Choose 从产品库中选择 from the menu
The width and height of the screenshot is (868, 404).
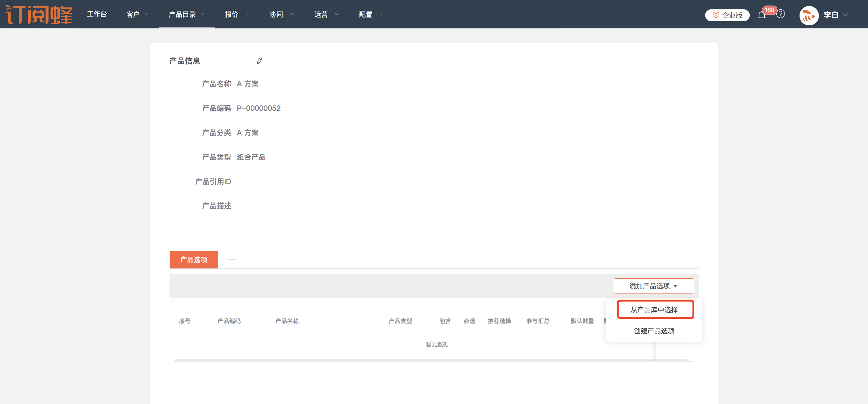point(654,309)
